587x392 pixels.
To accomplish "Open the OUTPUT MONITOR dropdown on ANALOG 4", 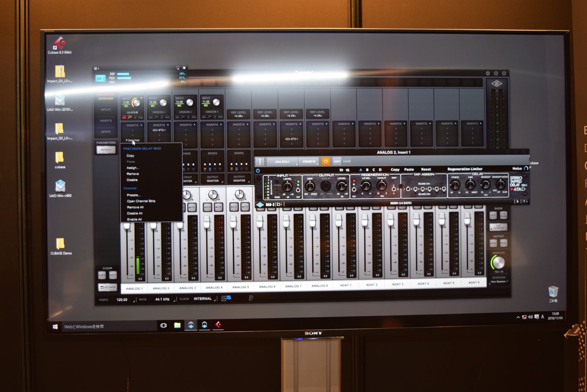I will coord(212,179).
